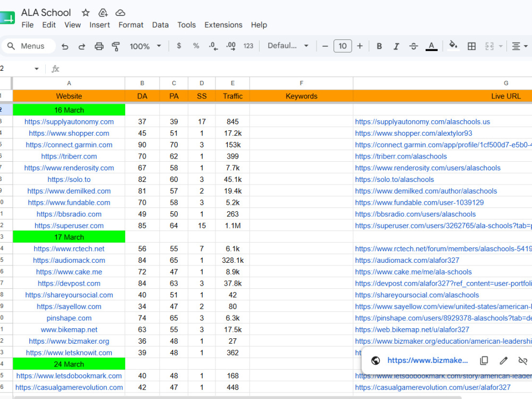Select the 17 March green cell
The height and width of the screenshot is (399, 532).
pyautogui.click(x=69, y=237)
